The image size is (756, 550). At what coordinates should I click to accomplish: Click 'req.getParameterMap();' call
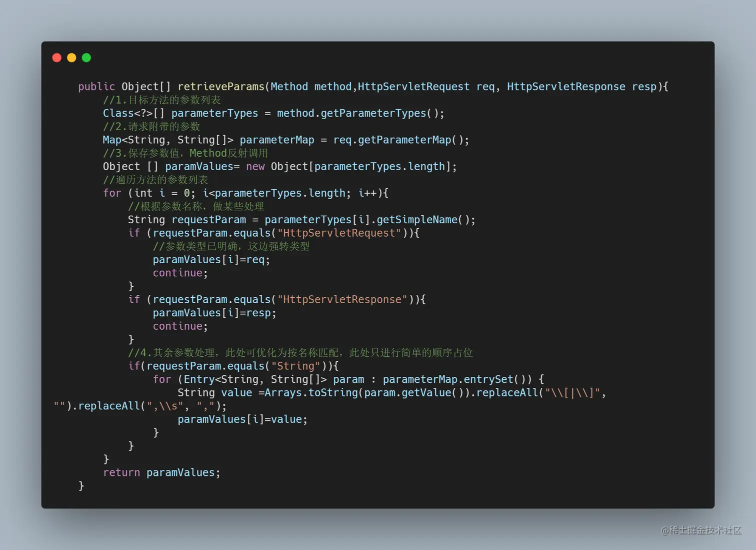tap(401, 140)
